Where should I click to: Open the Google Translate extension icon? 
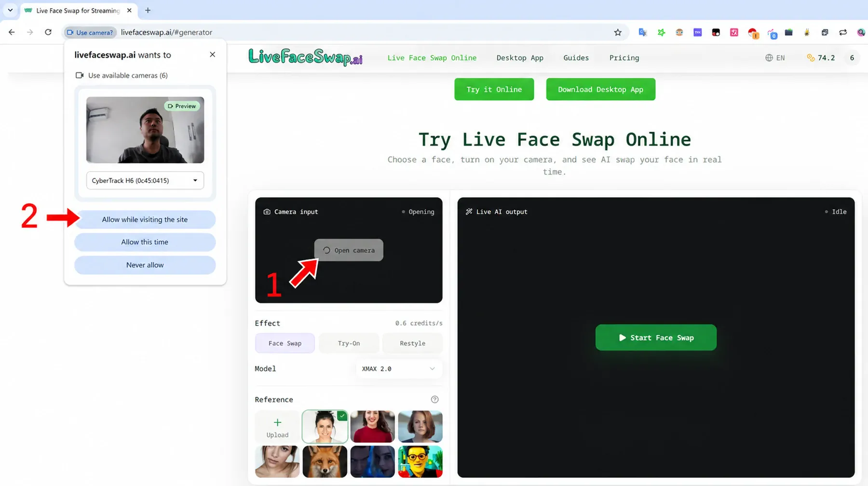tap(643, 32)
